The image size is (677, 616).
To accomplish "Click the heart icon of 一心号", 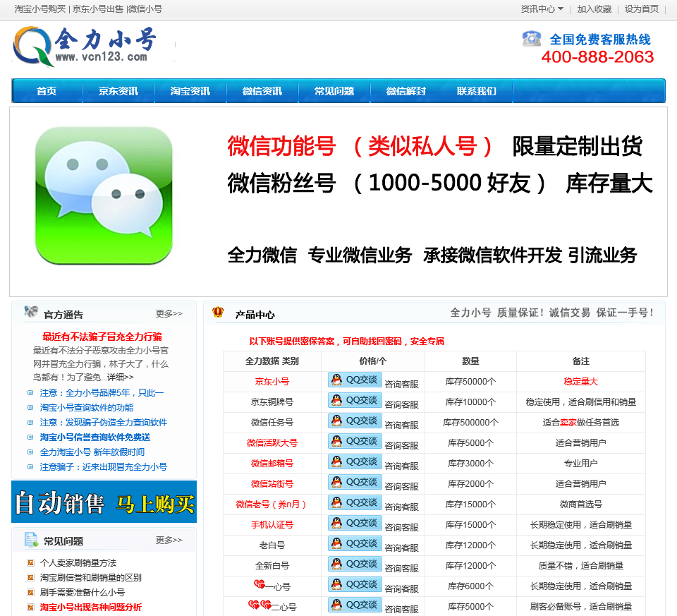I will click(x=260, y=584).
